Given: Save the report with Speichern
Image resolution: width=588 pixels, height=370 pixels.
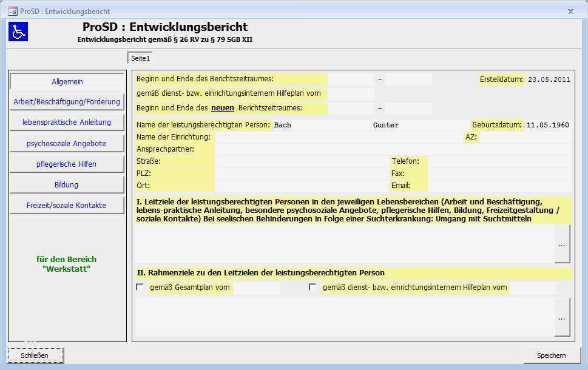Looking at the screenshot, I should [x=552, y=355].
